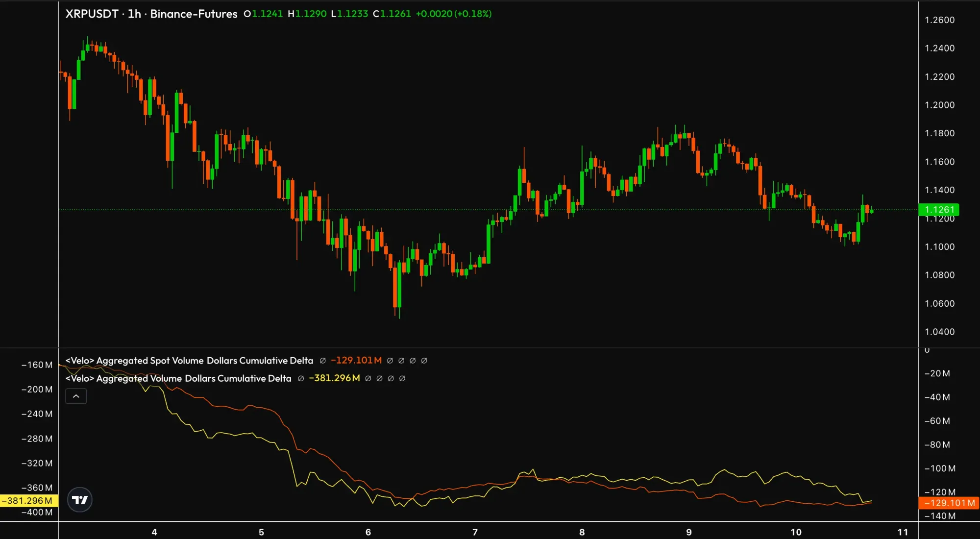Viewport: 980px width, 539px height.
Task: Click the -160M left axis label
Action: click(x=37, y=365)
